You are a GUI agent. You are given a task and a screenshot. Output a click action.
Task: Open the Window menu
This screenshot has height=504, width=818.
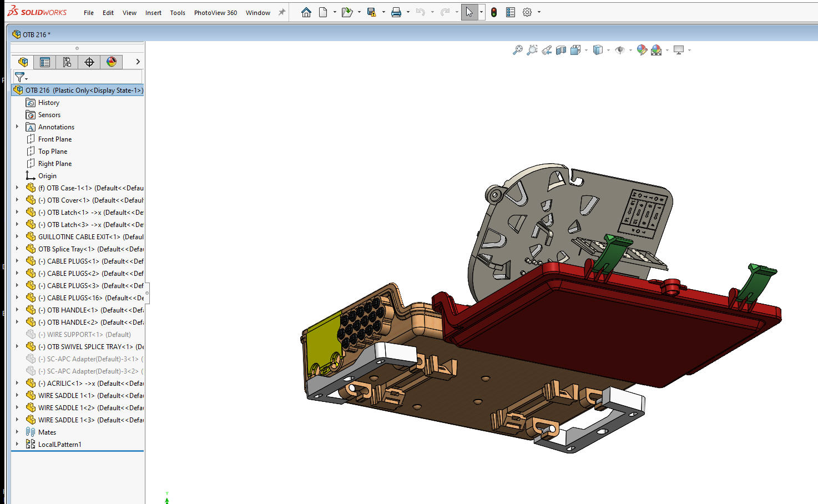(x=258, y=13)
